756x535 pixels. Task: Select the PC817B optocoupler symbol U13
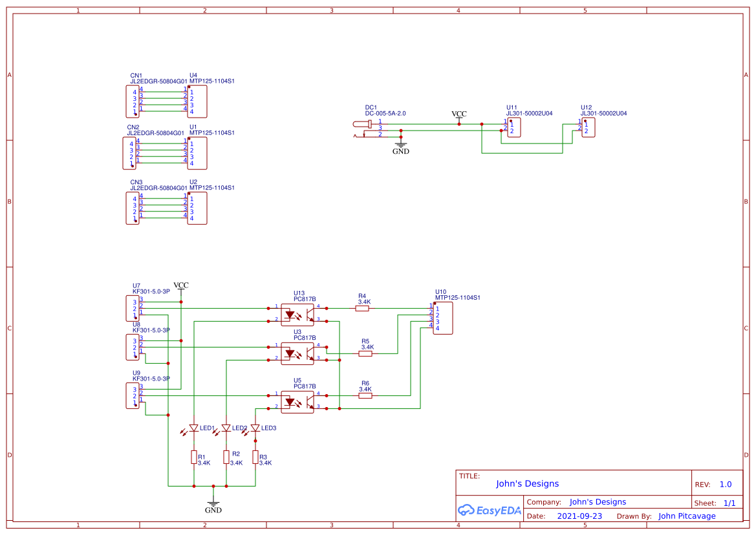pyautogui.click(x=297, y=313)
